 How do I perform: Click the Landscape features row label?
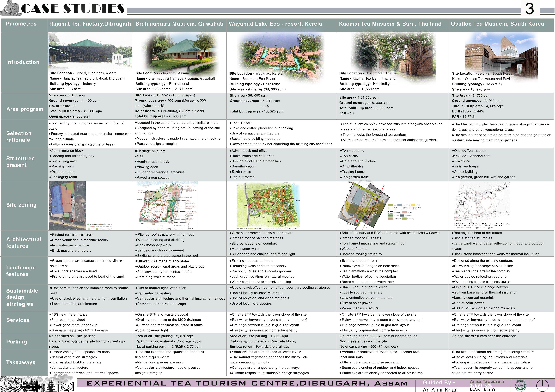21,271
